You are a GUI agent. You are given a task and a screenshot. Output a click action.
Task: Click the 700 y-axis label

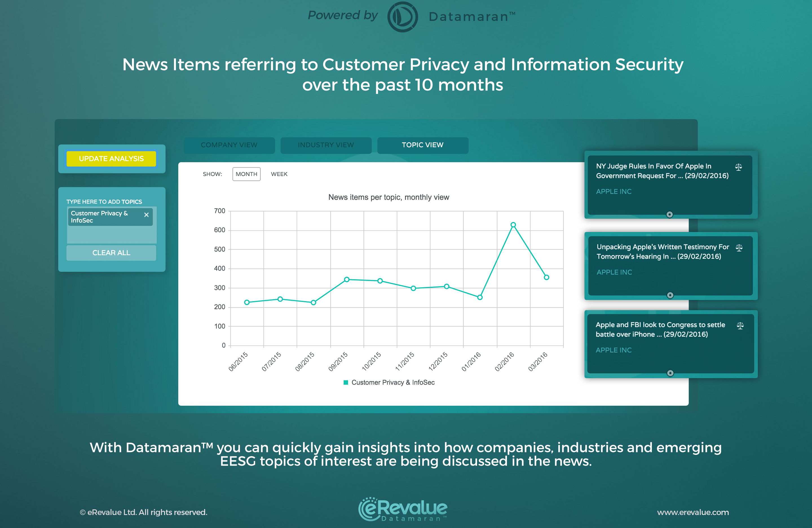pyautogui.click(x=220, y=211)
